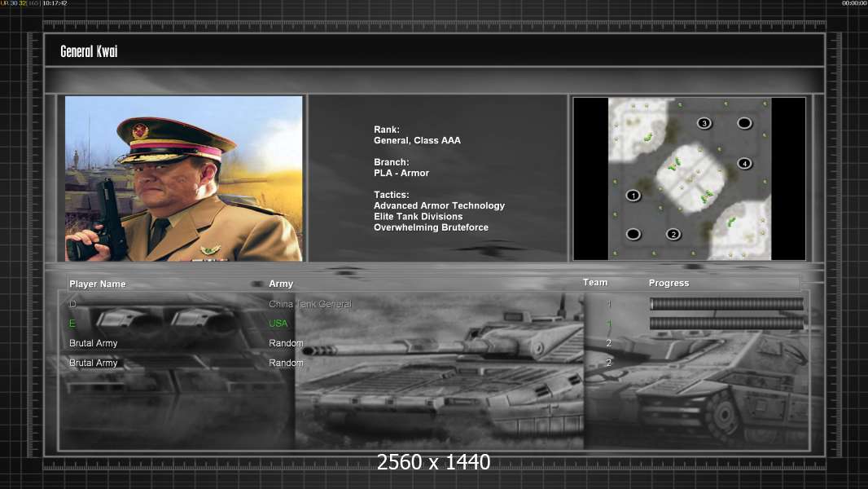
Task: Click the "PLA - Armor" branch text
Action: (401, 174)
